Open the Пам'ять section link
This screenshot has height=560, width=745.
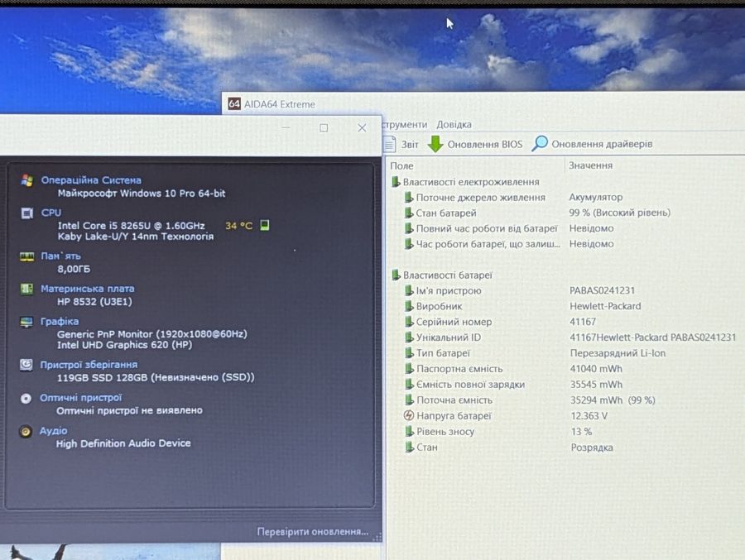(x=60, y=256)
